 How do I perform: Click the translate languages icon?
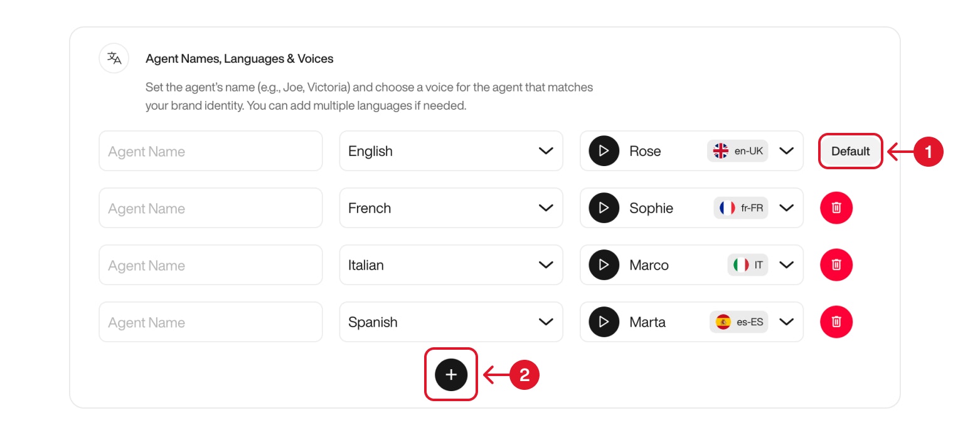(114, 58)
